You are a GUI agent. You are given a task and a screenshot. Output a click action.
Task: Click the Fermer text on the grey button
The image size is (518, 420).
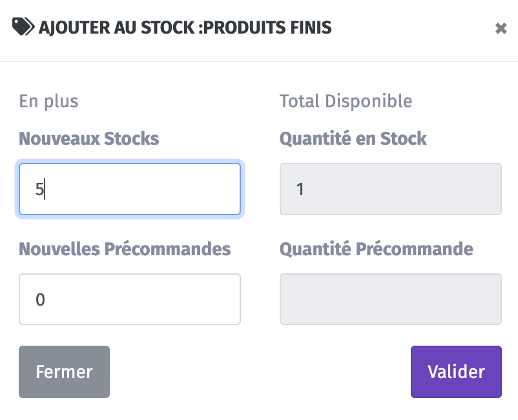click(x=64, y=372)
